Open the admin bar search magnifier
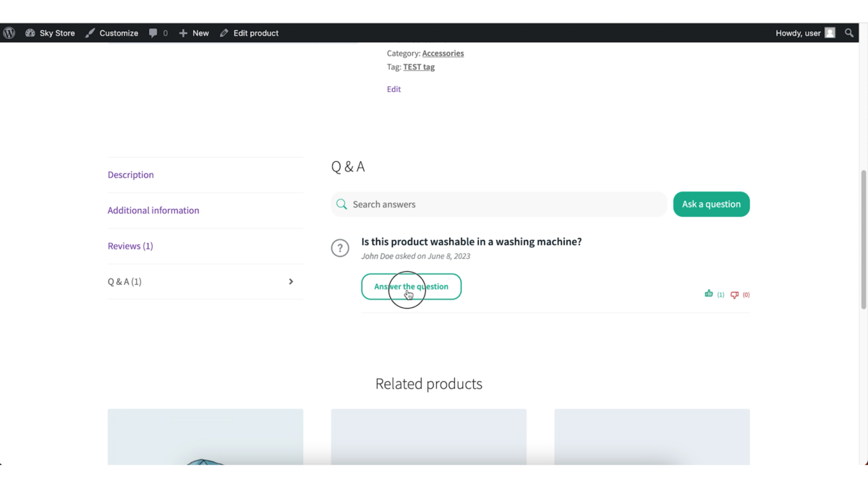The height and width of the screenshot is (488, 868). click(849, 33)
